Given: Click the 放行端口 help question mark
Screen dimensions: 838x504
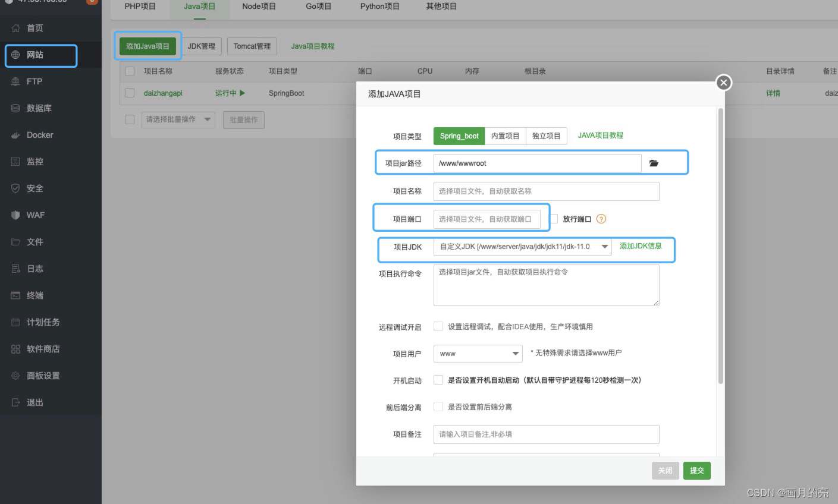Looking at the screenshot, I should coord(601,219).
